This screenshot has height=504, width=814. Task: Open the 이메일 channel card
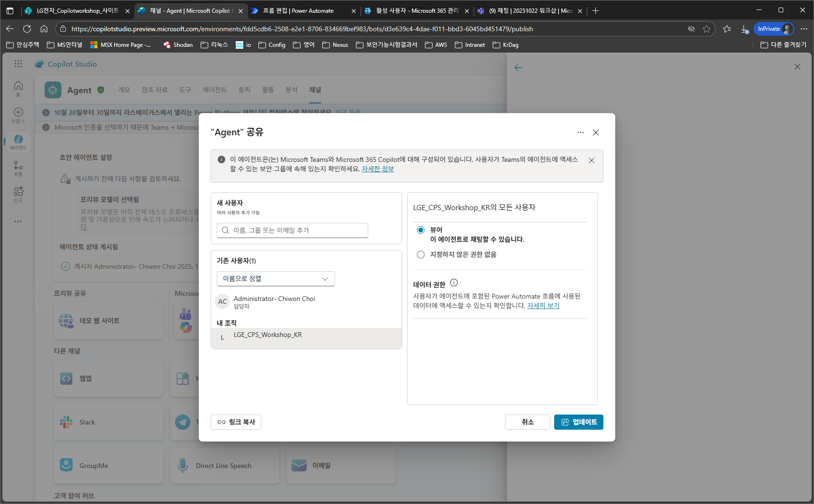[x=341, y=466]
